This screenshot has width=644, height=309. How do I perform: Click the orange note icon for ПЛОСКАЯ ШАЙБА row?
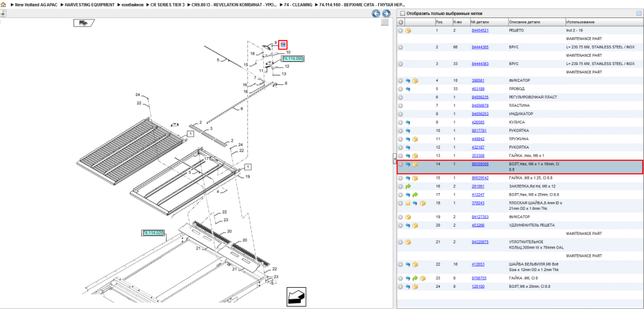[408, 203]
